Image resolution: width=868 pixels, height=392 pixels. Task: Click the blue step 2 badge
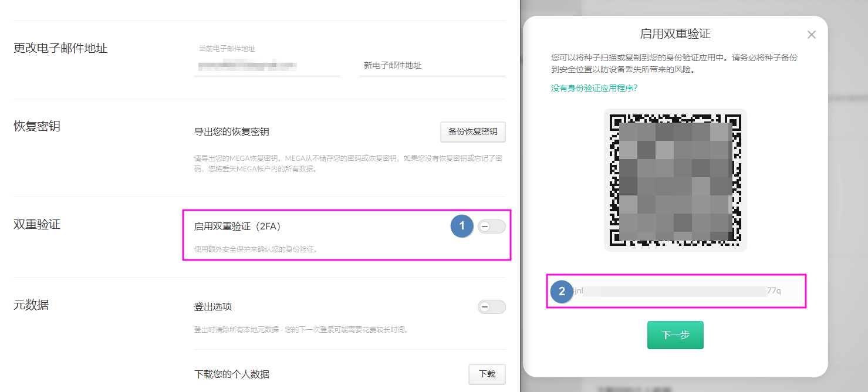[x=562, y=292]
